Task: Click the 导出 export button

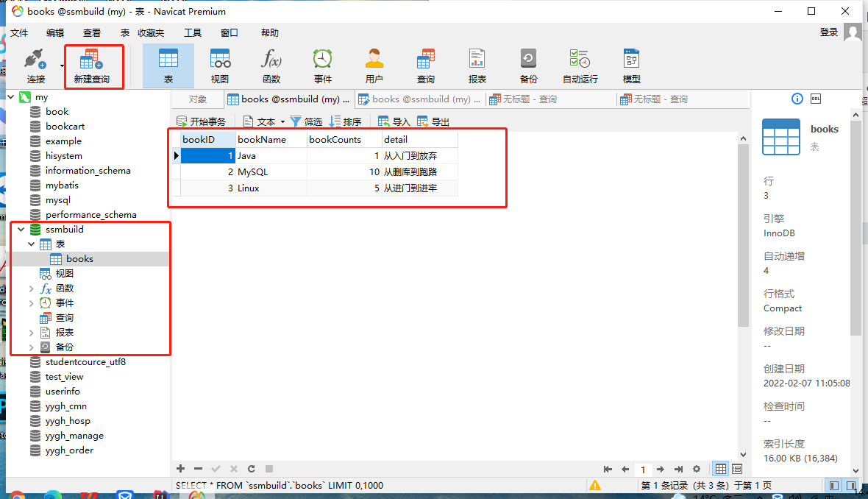Action: coord(433,121)
